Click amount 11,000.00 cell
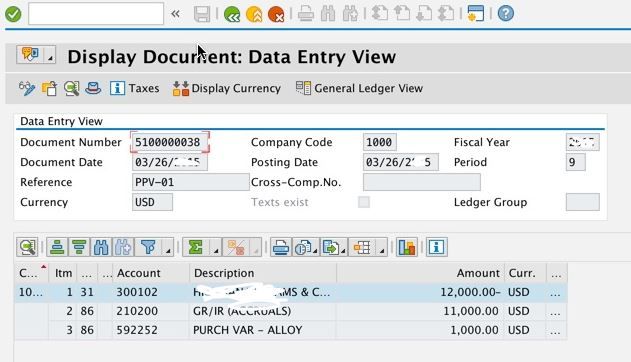The height and width of the screenshot is (362, 631). [x=421, y=311]
